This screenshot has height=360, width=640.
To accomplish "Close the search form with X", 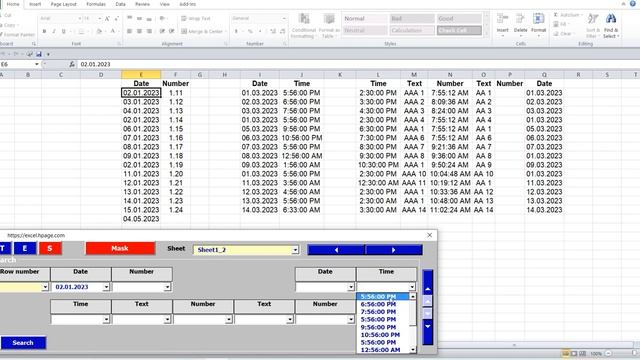I will [429, 235].
